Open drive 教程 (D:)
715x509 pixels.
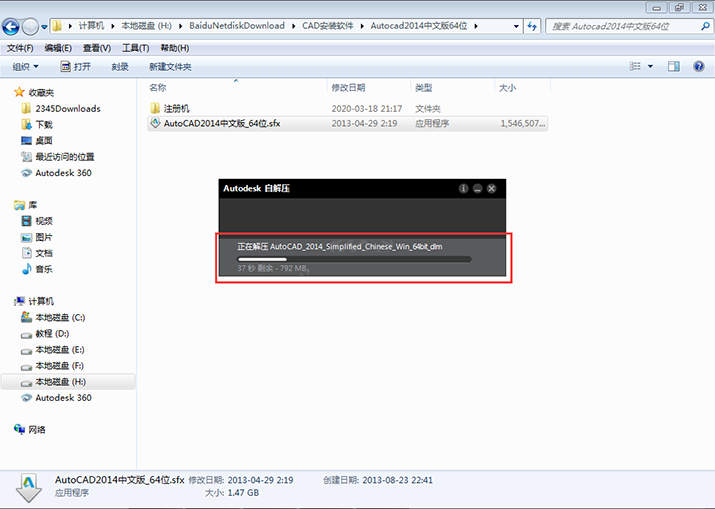pos(45,333)
